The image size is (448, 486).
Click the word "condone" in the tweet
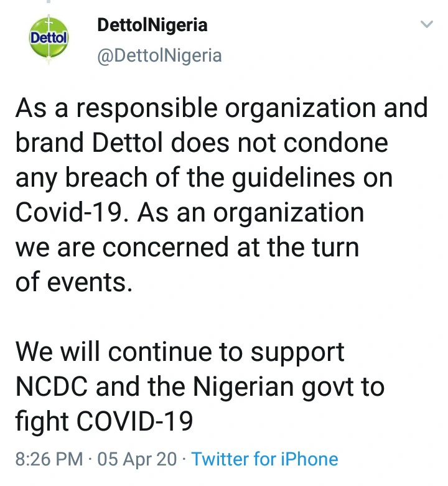(337, 143)
